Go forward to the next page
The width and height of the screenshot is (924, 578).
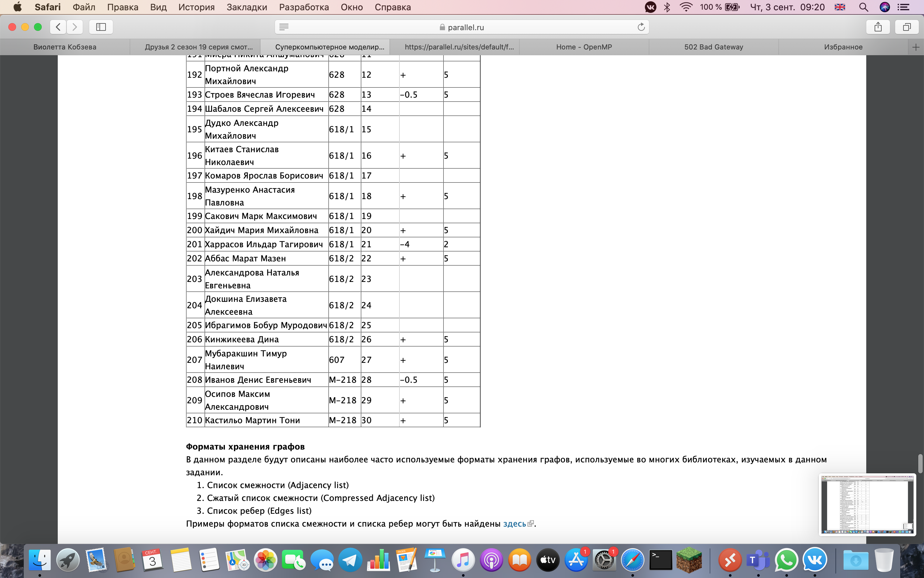point(74,27)
